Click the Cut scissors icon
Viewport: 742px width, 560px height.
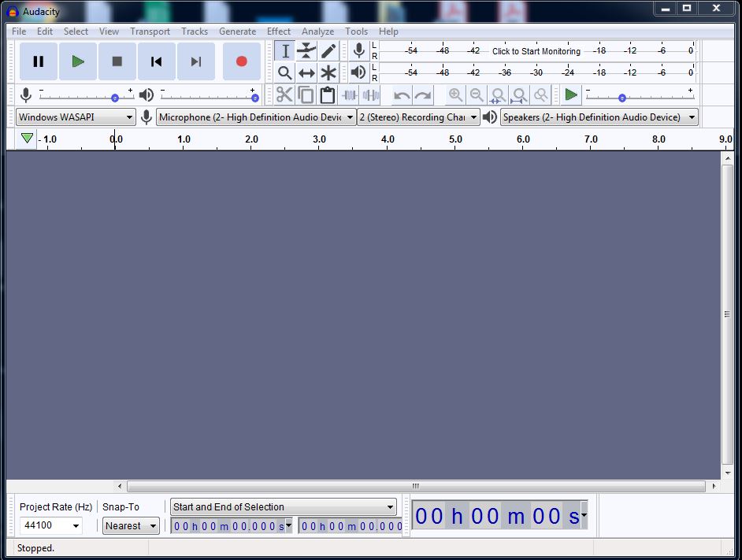click(x=284, y=95)
